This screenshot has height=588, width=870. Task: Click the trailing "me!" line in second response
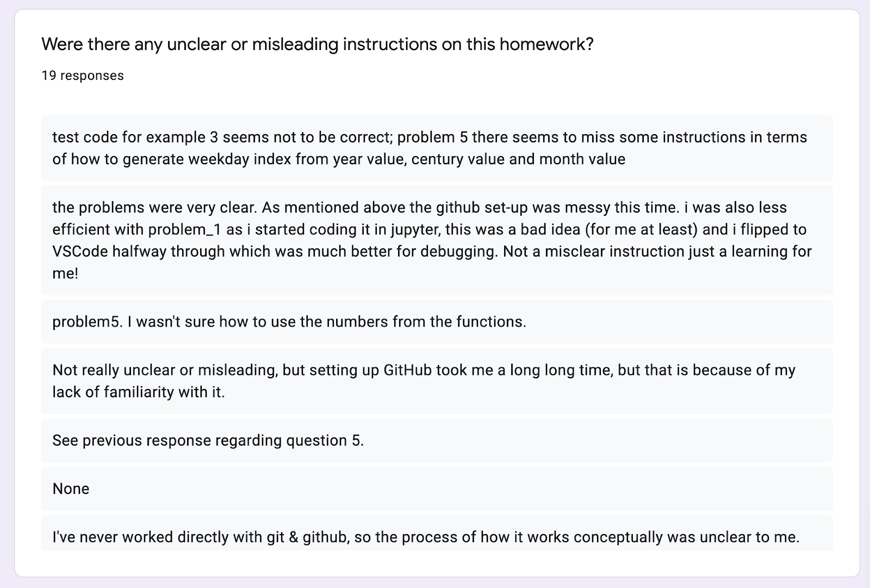point(65,273)
